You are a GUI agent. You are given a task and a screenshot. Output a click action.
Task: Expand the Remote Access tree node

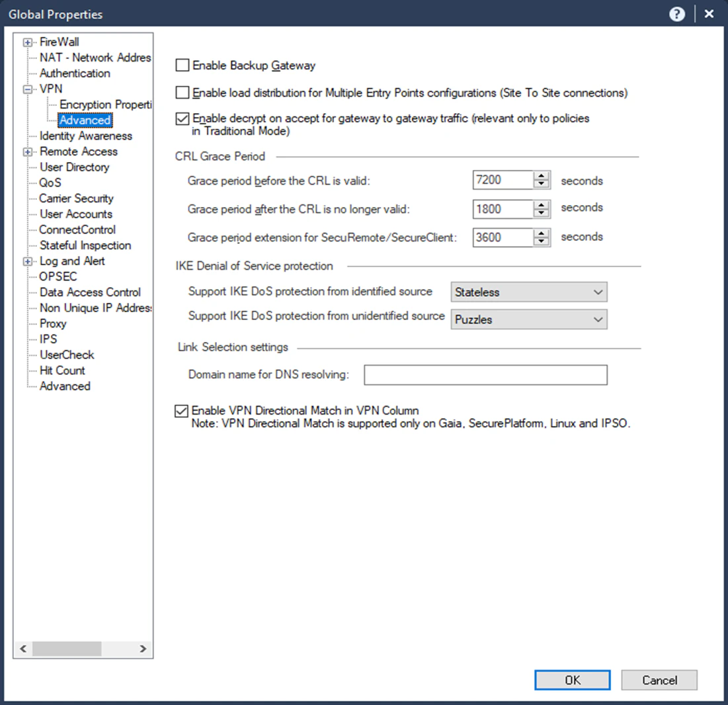click(28, 152)
